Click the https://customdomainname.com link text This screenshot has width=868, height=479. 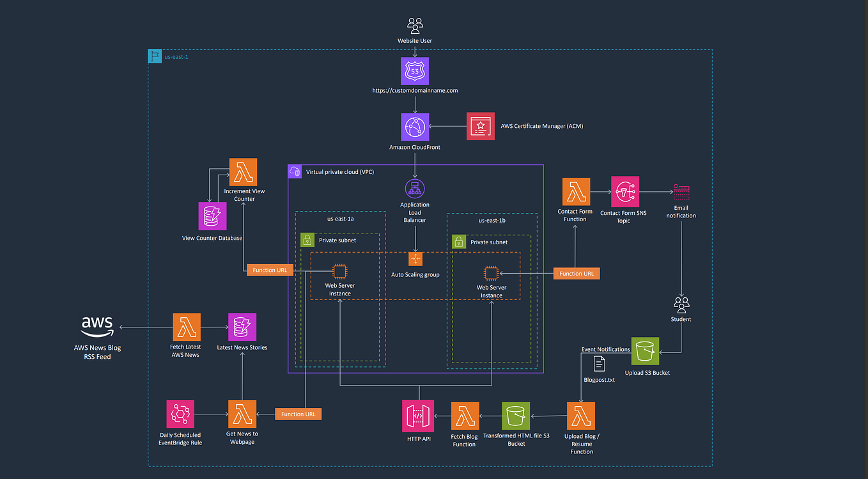[415, 90]
